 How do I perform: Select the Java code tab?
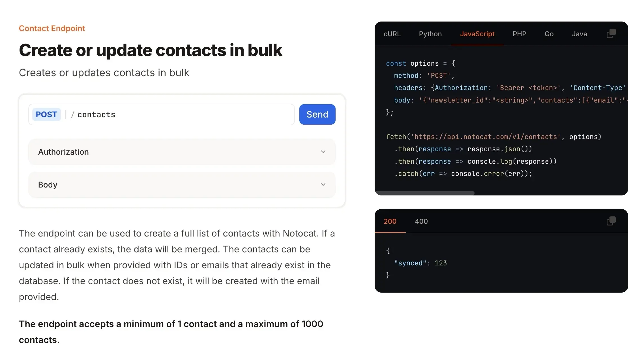tap(579, 34)
